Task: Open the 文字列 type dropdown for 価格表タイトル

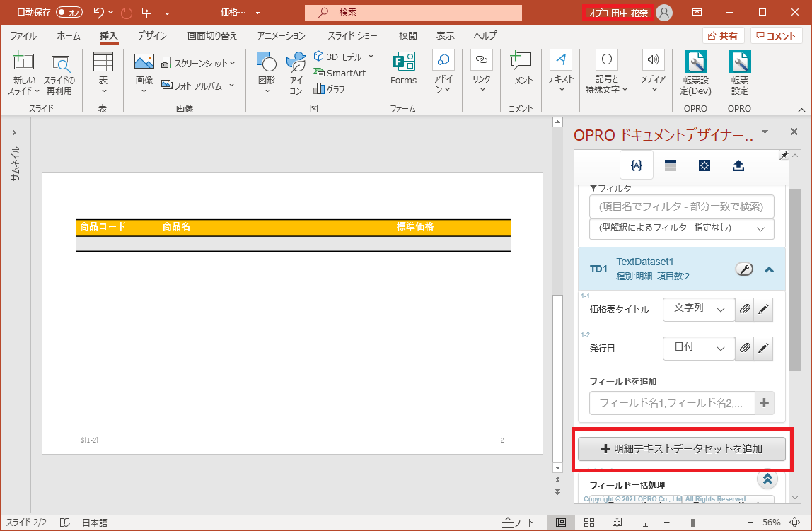Action: [699, 310]
